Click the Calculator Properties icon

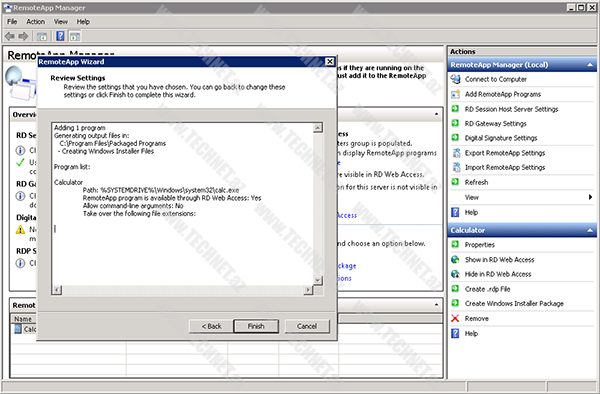coord(455,244)
